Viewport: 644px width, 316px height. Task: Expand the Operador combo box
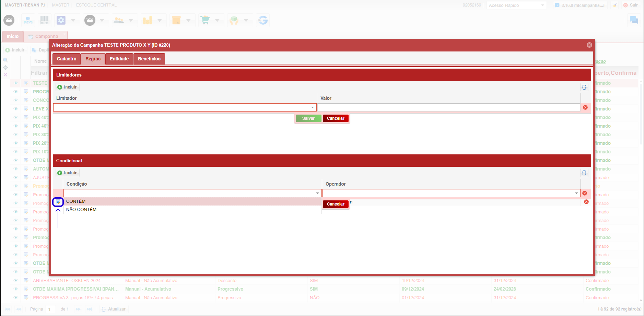(576, 193)
